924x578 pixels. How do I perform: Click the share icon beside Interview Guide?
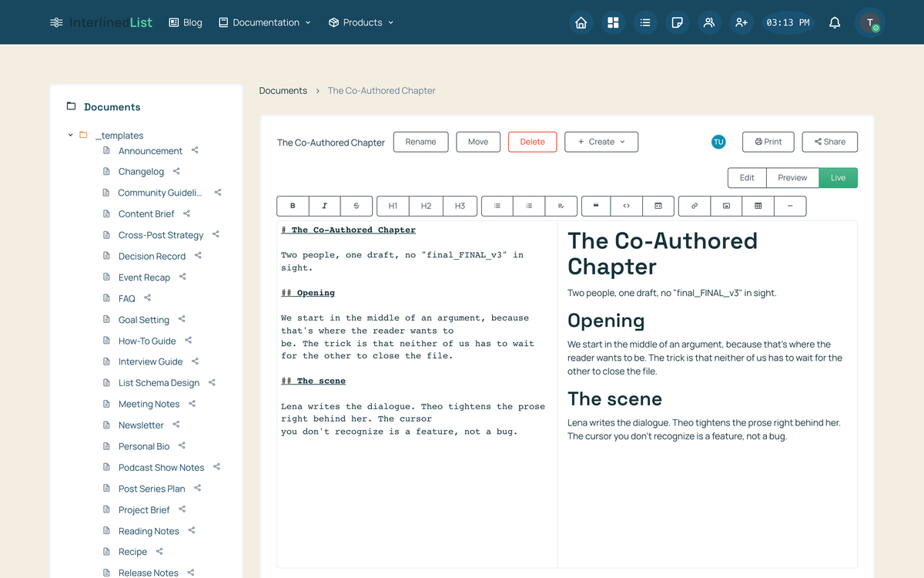click(195, 361)
